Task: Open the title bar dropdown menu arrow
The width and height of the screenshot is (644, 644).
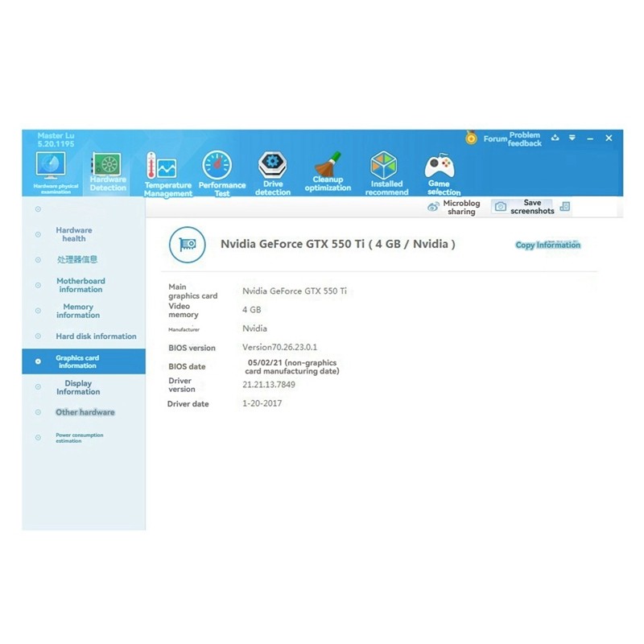Action: tap(572, 138)
